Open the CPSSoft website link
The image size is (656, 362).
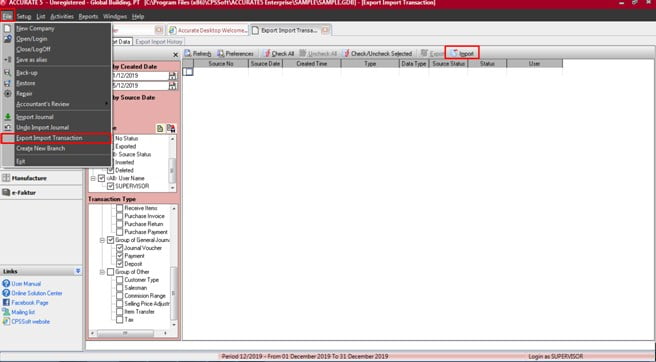[x=31, y=322]
